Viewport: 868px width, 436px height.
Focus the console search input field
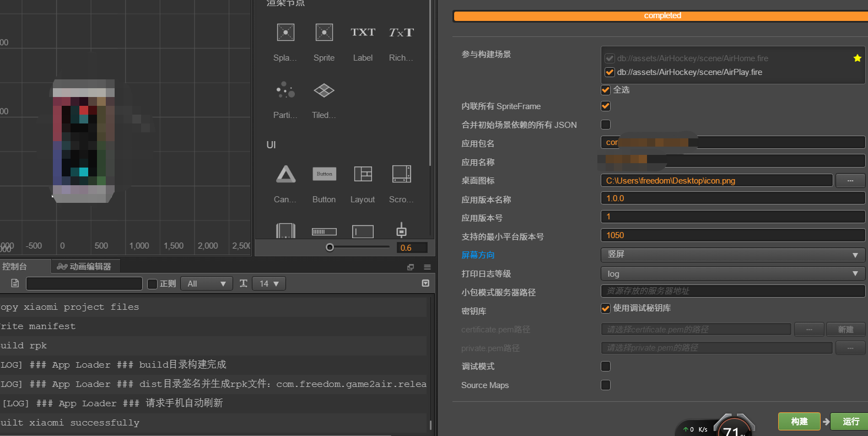(84, 283)
